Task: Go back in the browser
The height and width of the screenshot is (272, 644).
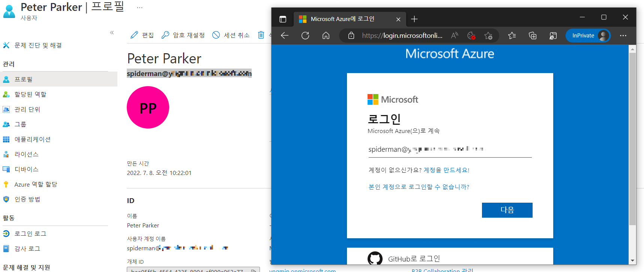Action: 285,36
